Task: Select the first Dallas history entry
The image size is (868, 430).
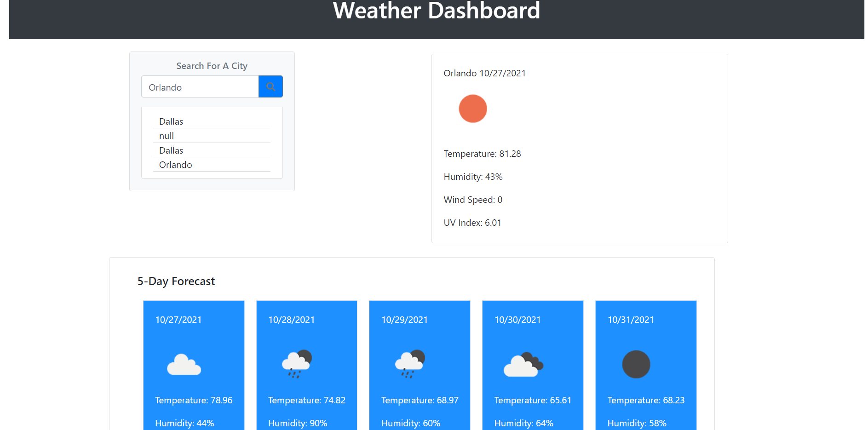Action: click(x=212, y=121)
